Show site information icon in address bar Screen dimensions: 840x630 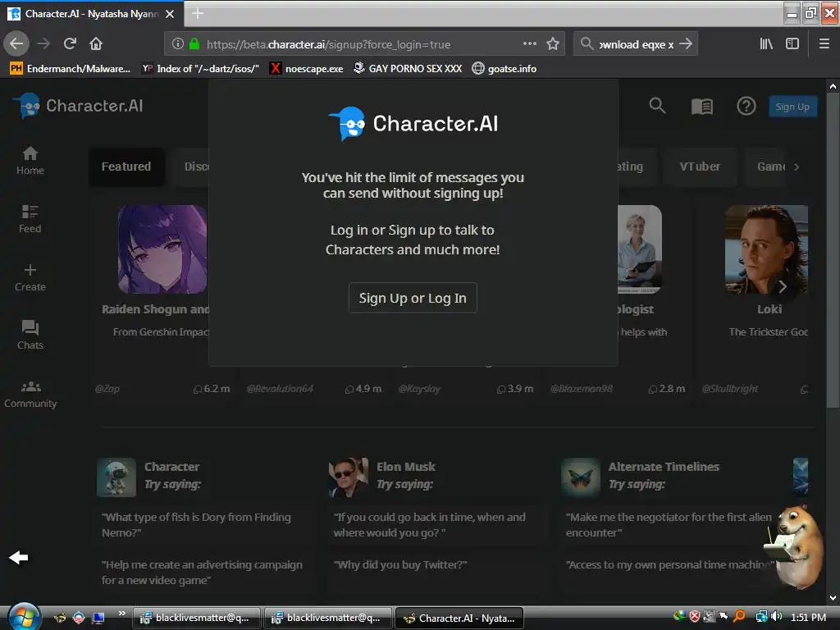[x=178, y=44]
